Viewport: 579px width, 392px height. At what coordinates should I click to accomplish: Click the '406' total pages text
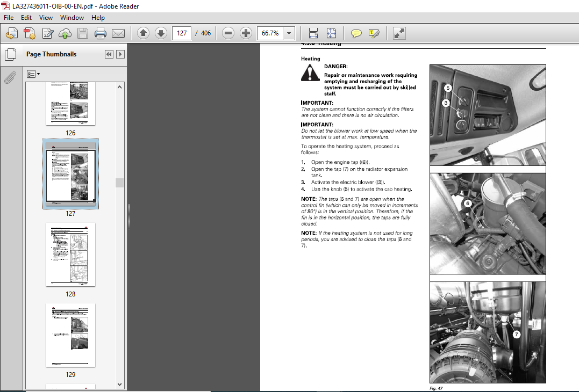click(206, 33)
